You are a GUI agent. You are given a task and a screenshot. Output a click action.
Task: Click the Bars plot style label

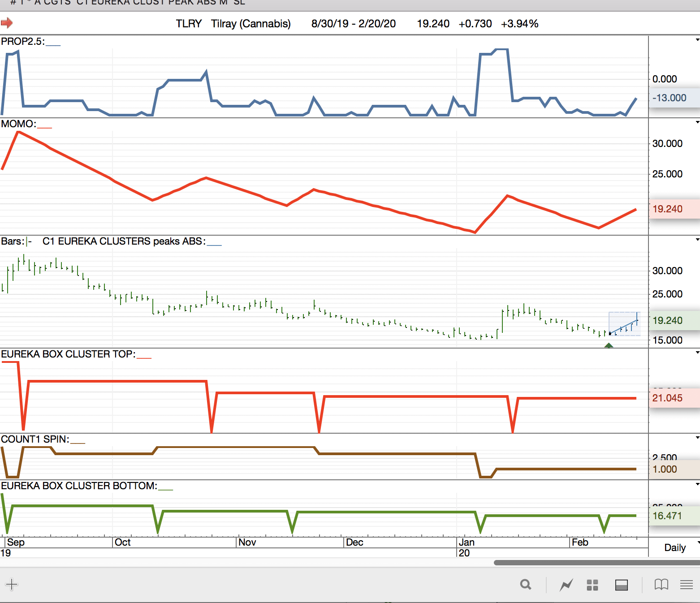point(13,241)
